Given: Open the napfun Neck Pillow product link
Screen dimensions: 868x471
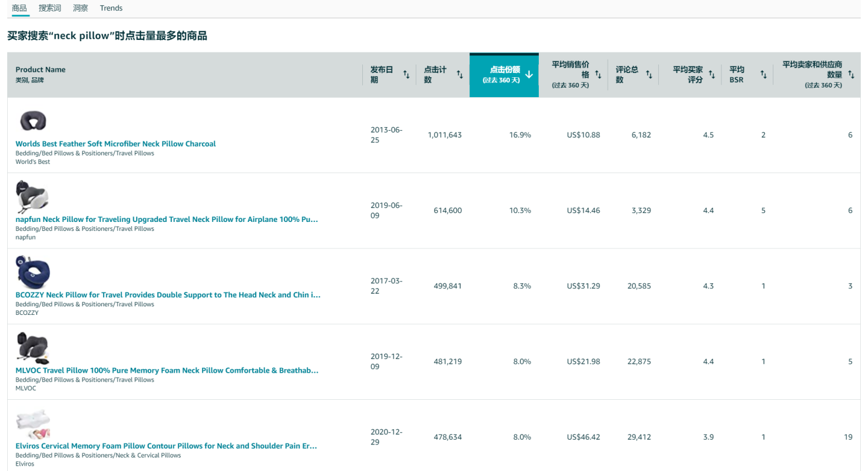Looking at the screenshot, I should (x=166, y=220).
